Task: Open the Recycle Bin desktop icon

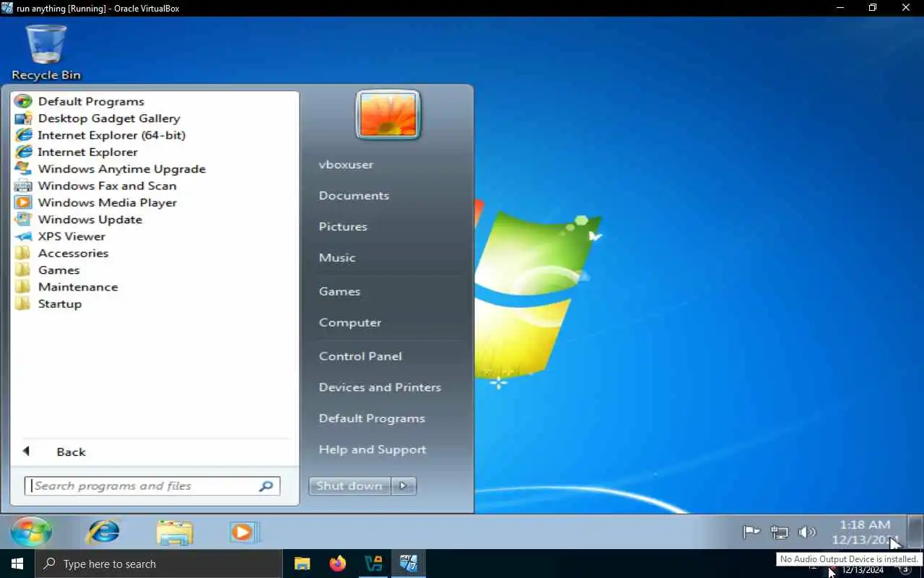Action: [x=46, y=52]
